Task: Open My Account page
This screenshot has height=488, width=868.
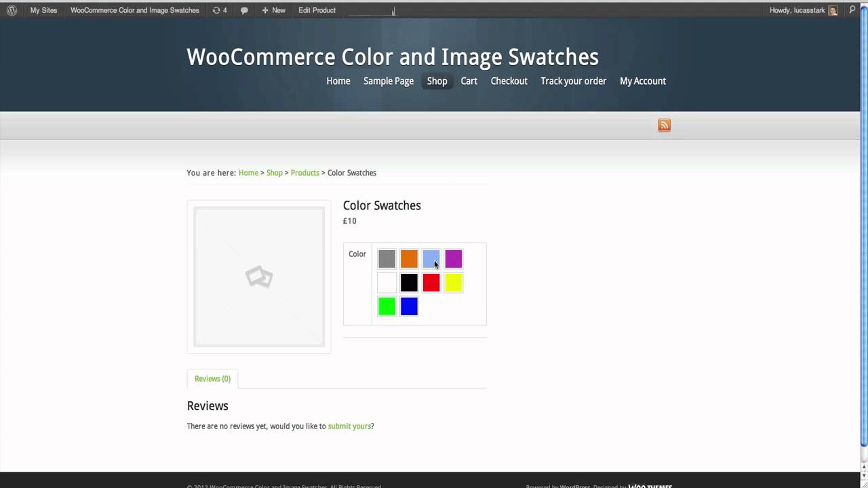Action: [643, 81]
